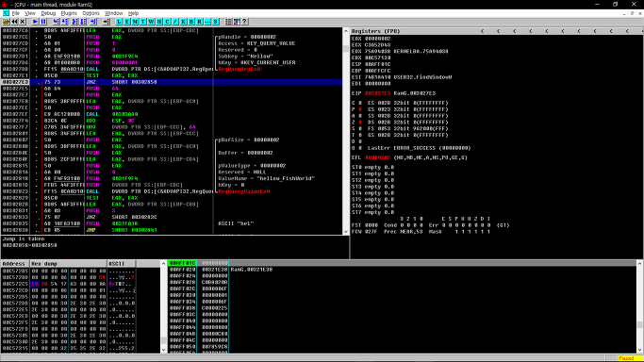Viewport: 644px width, 362px height.
Task: Click the ValueName "hellow_FishWorld" comment
Action: [267, 178]
